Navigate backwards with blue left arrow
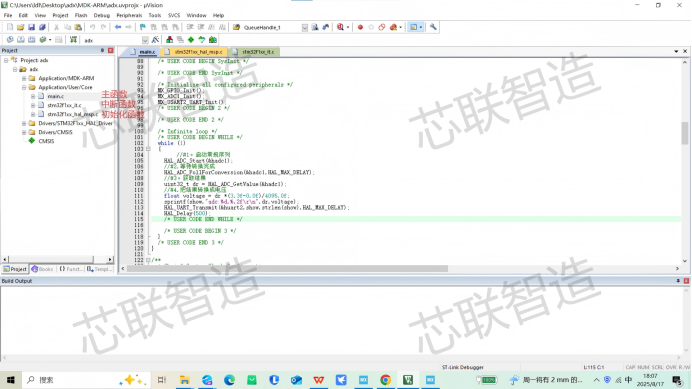Image resolution: width=692 pixels, height=389 pixels. click(117, 27)
